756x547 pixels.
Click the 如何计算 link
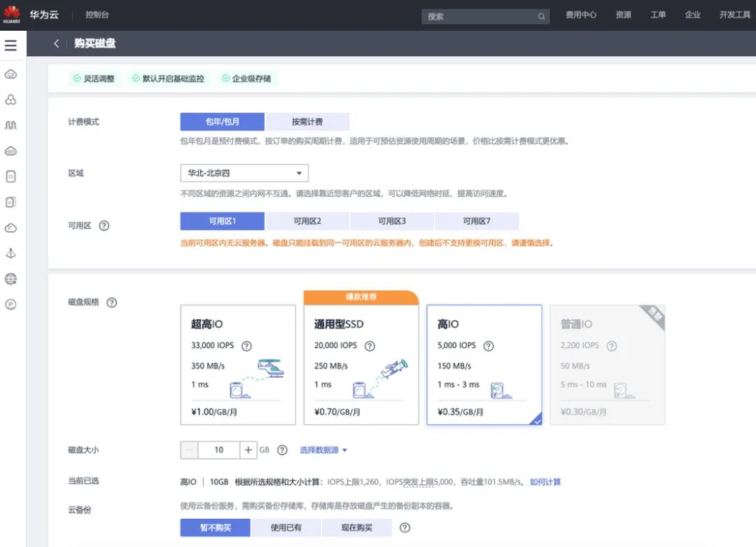tap(545, 482)
